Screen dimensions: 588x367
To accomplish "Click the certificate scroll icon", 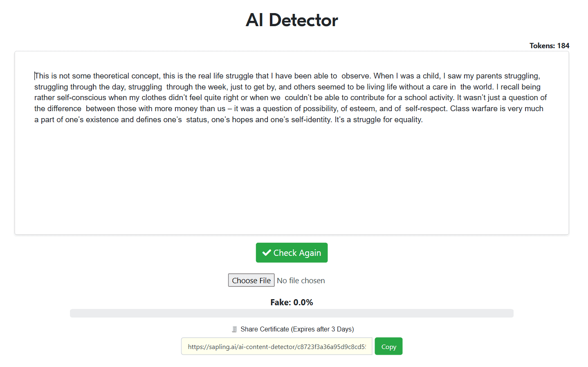I will (234, 329).
